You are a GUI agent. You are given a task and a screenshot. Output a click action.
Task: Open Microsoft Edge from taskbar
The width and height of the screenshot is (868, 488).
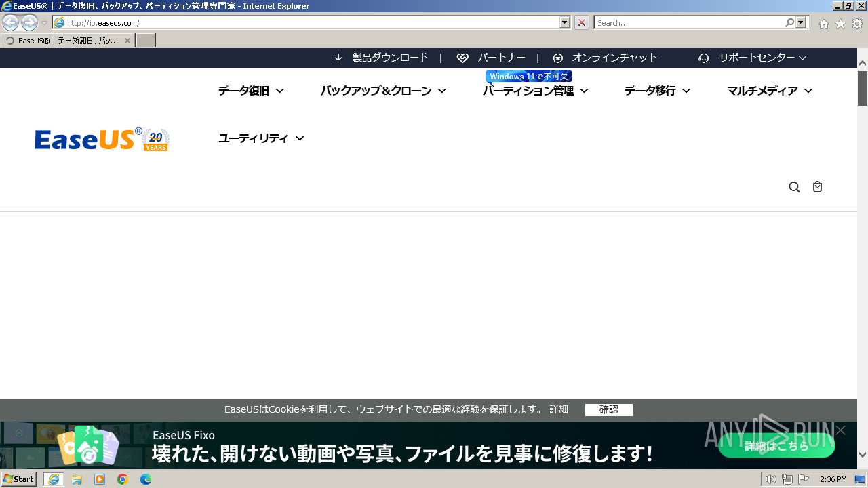tap(146, 479)
